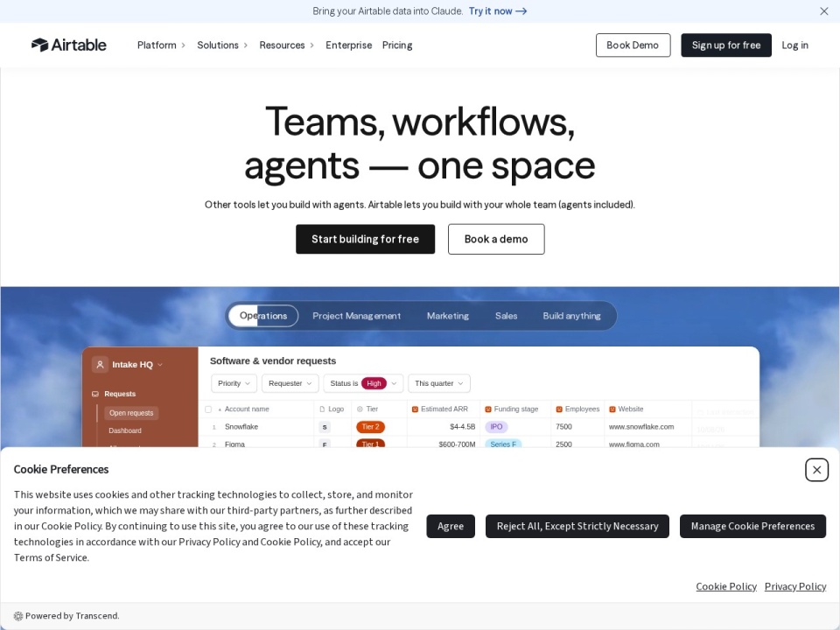The height and width of the screenshot is (630, 840).
Task: Open the Pricing page
Action: click(x=397, y=45)
